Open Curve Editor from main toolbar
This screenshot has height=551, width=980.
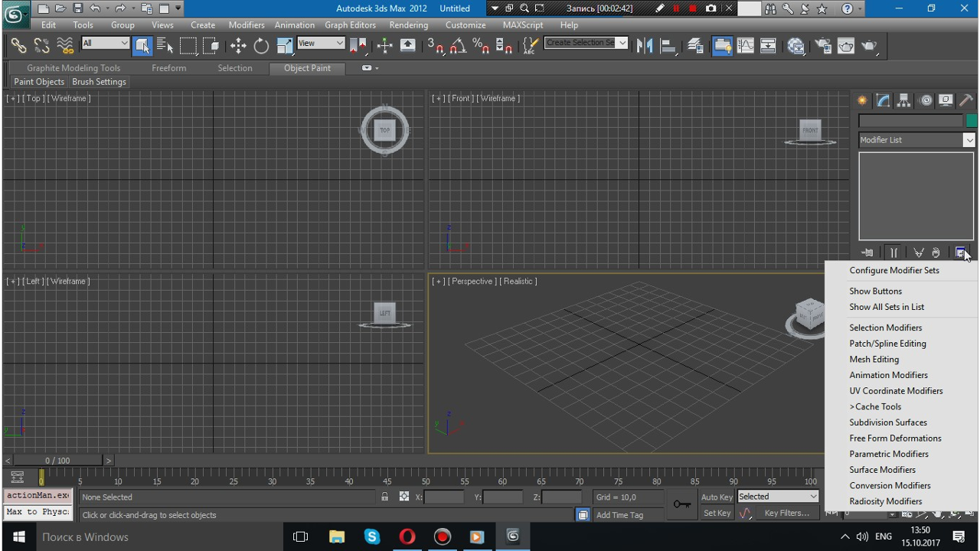click(x=745, y=46)
